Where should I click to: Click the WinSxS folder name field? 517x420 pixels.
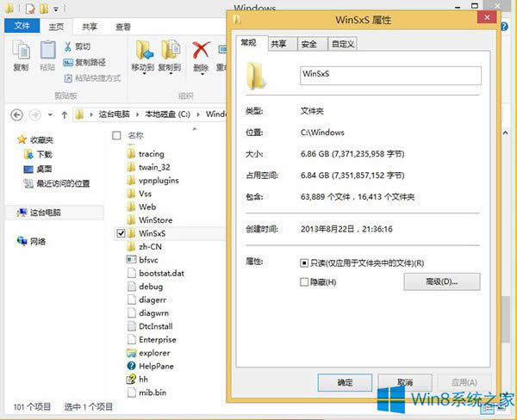(390, 76)
